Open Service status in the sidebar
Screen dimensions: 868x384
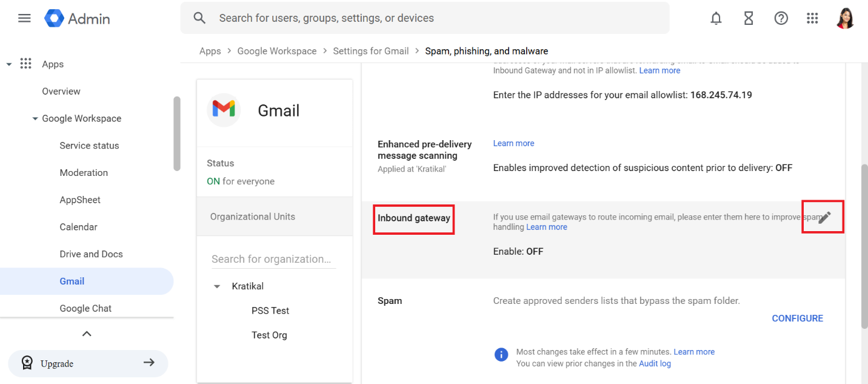[x=89, y=146]
